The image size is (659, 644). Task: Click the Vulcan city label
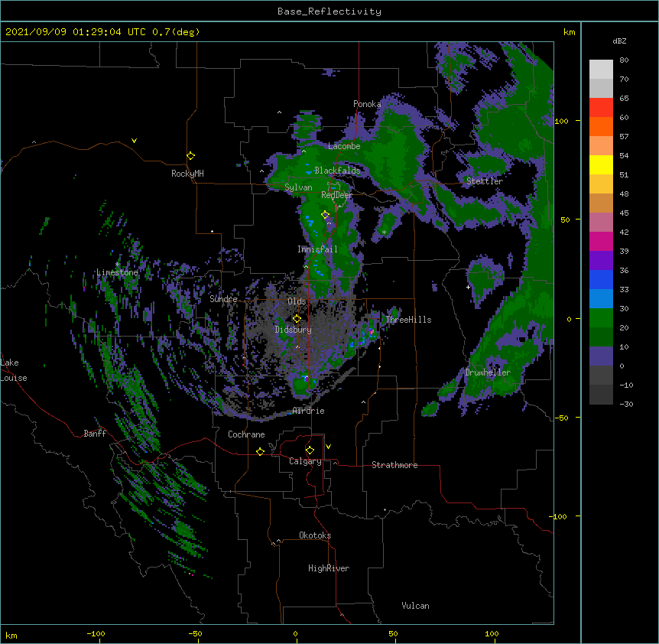pos(415,606)
